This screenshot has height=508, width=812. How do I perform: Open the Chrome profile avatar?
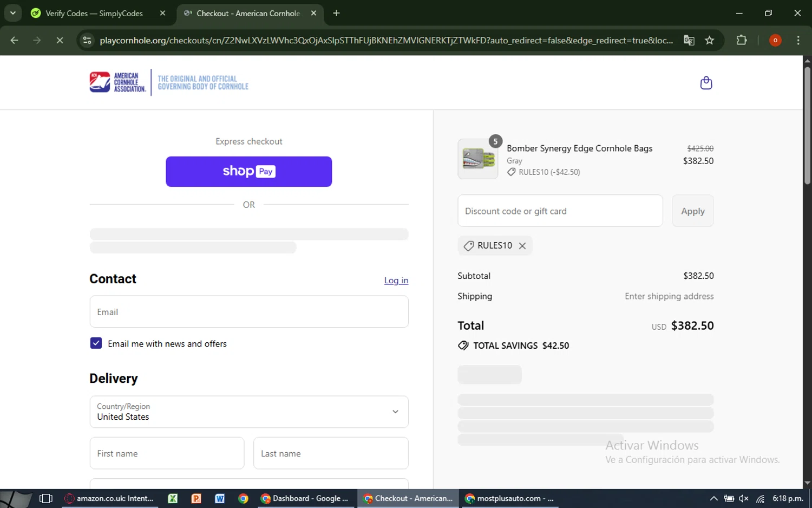775,40
